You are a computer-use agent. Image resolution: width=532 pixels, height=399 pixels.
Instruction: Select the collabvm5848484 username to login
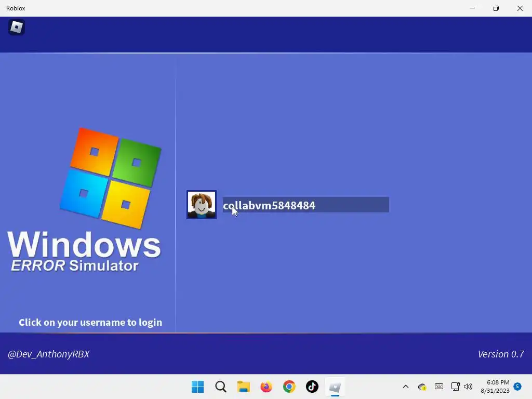point(305,205)
